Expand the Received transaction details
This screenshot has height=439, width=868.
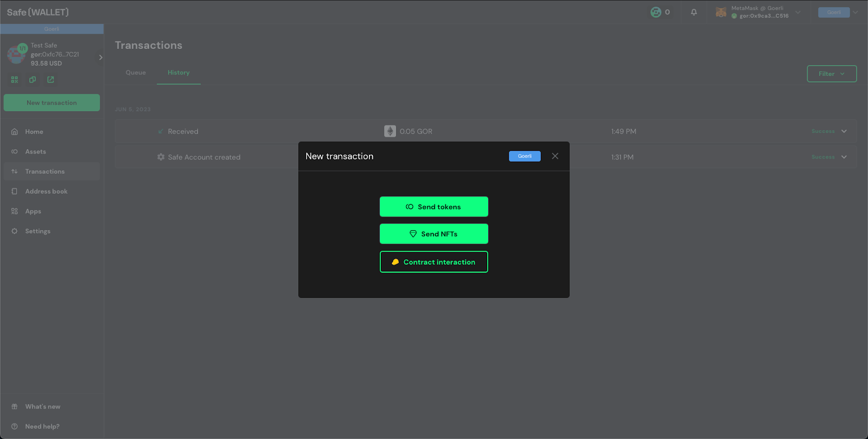click(x=844, y=131)
